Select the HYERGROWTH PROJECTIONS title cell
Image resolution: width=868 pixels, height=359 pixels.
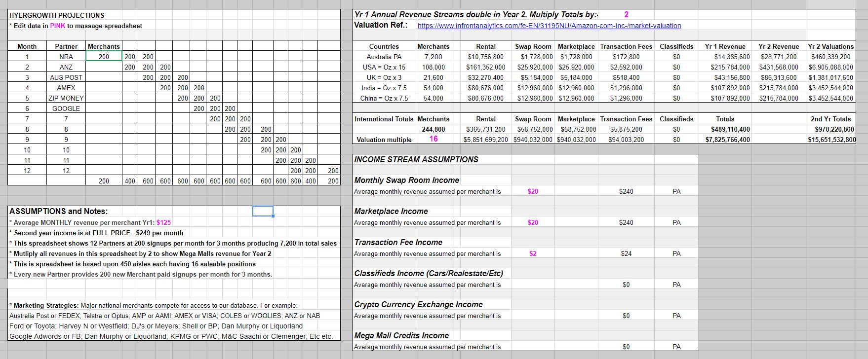(57, 15)
